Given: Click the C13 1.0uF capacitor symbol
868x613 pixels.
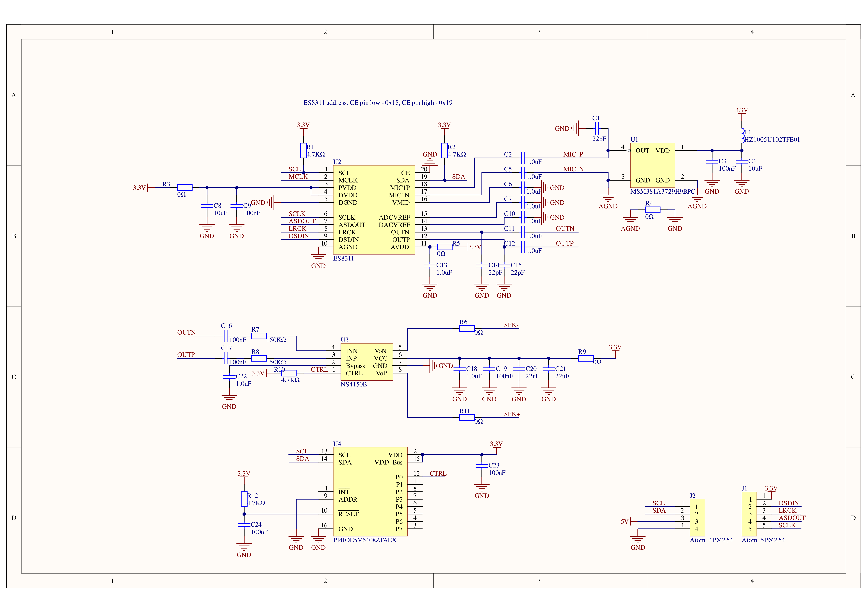Looking at the screenshot, I should (430, 265).
